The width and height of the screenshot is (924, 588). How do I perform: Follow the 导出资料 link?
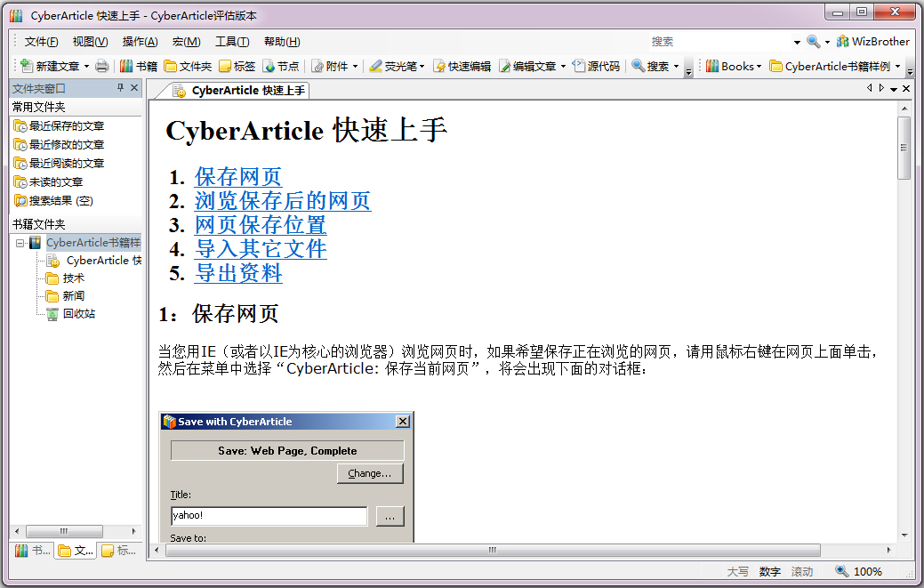(x=238, y=273)
